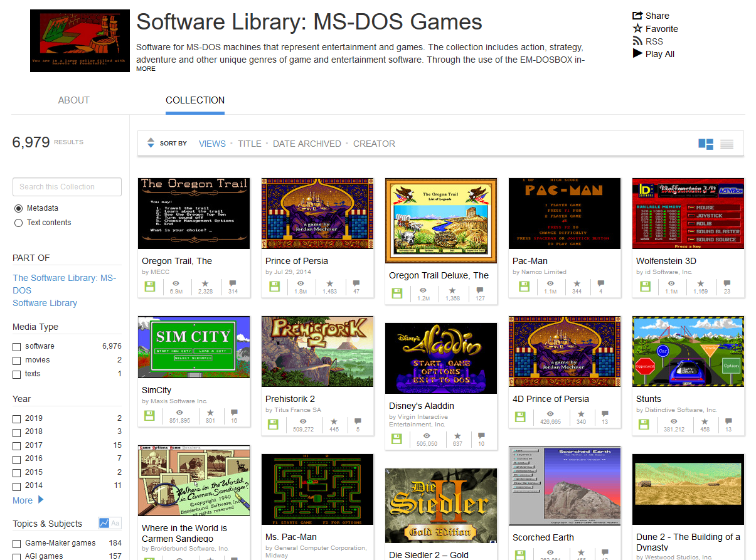Viewport: 756px width, 560px height.
Task: Check the 2014 year checkbox
Action: click(17, 486)
